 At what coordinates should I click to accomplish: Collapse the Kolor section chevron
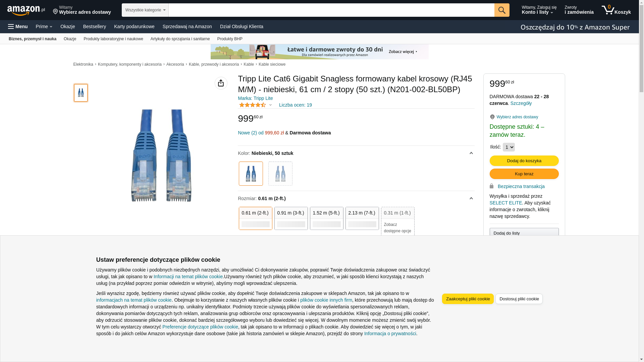pos(471,153)
